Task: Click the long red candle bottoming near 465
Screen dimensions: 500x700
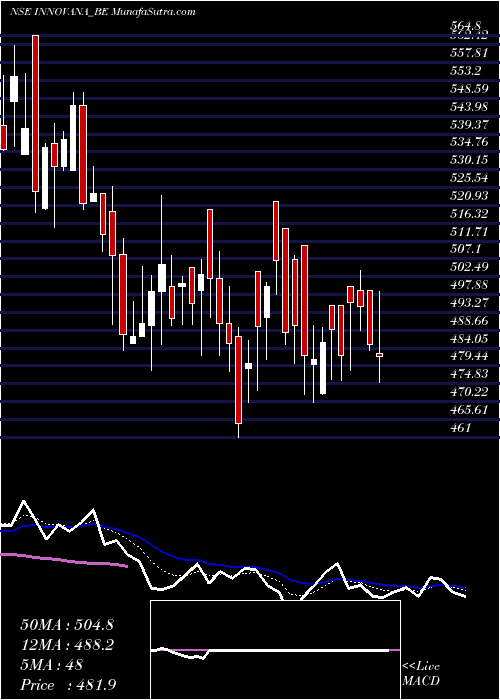Action: click(238, 380)
